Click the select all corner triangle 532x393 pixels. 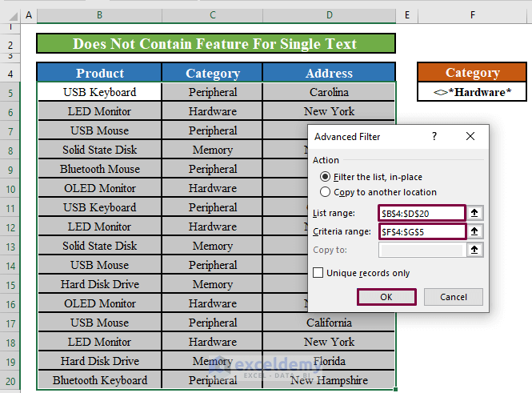(10, 15)
